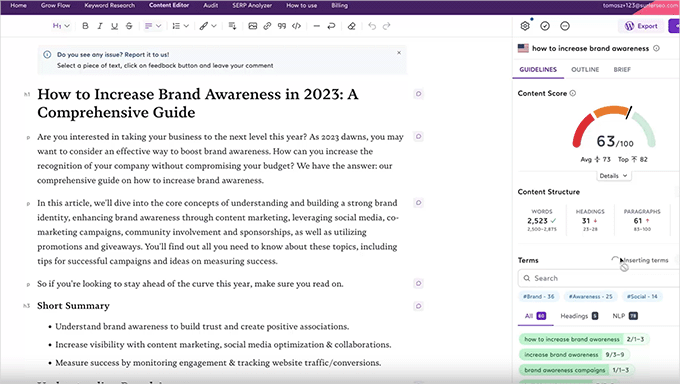Click term 'brand awareness campaigns'
The image size is (680, 384).
click(577, 370)
